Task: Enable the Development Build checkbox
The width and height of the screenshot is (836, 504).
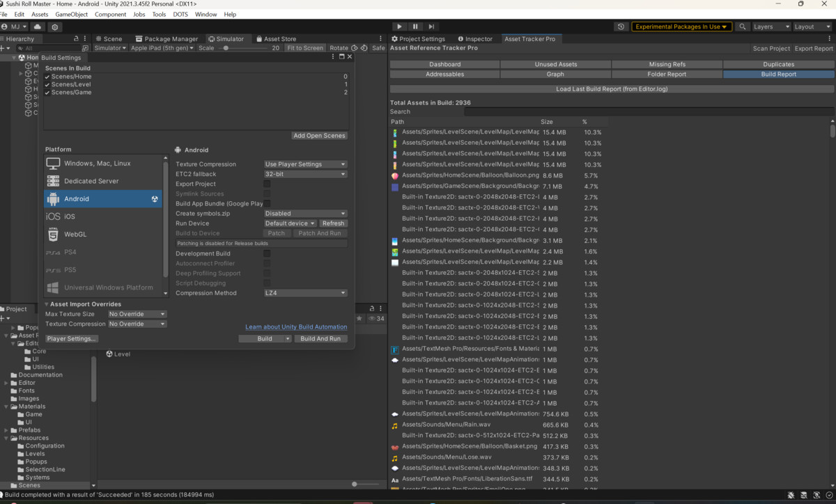Action: point(267,253)
